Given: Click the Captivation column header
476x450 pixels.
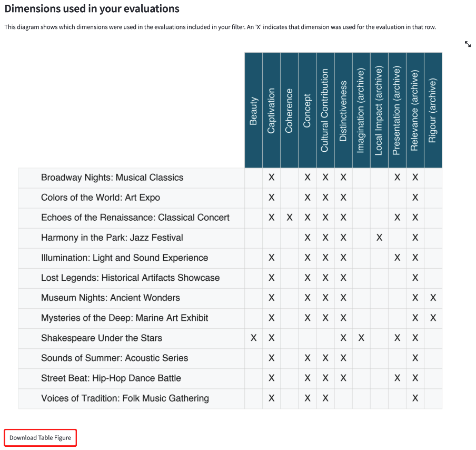Looking at the screenshot, I should tap(271, 111).
